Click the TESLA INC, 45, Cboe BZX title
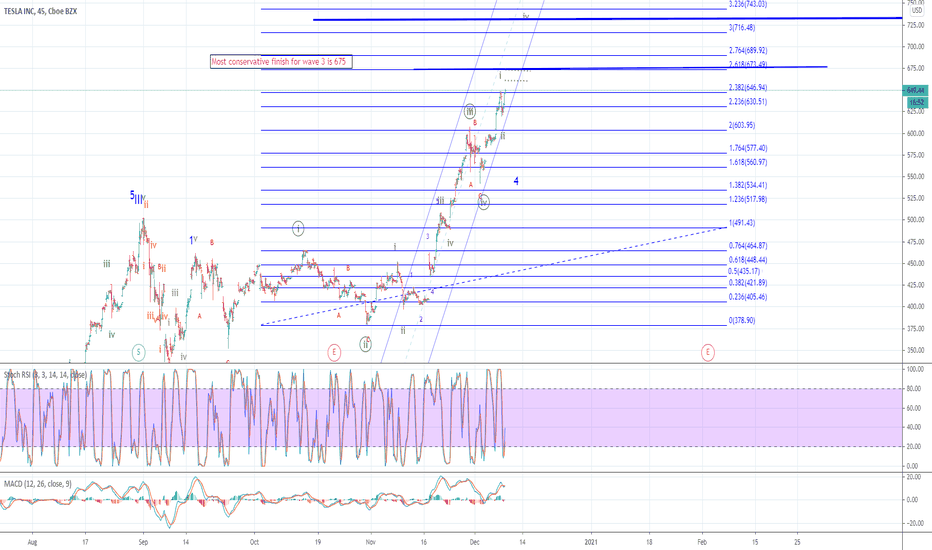Image resolution: width=932 pixels, height=550 pixels. [x=40, y=11]
